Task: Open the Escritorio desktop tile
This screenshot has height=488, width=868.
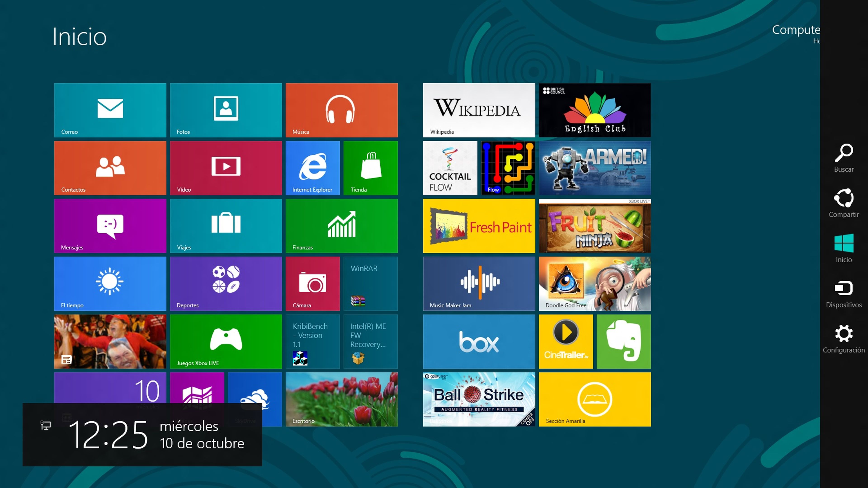Action: point(341,399)
